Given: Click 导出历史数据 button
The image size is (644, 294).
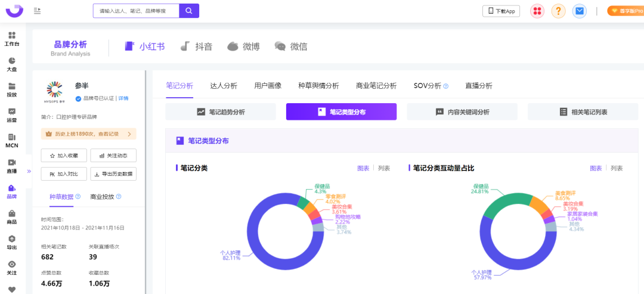Looking at the screenshot, I should [113, 174].
